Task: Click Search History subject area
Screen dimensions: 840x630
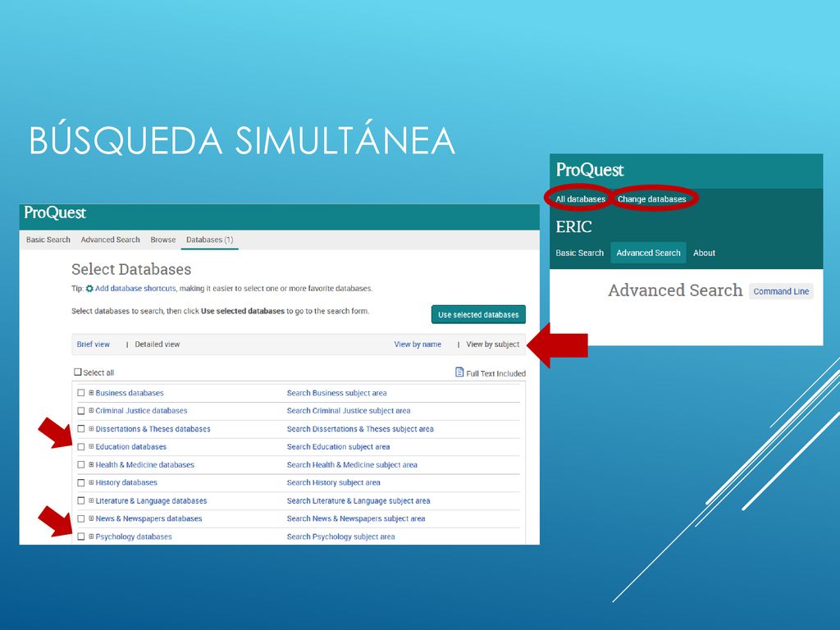Action: tap(333, 482)
